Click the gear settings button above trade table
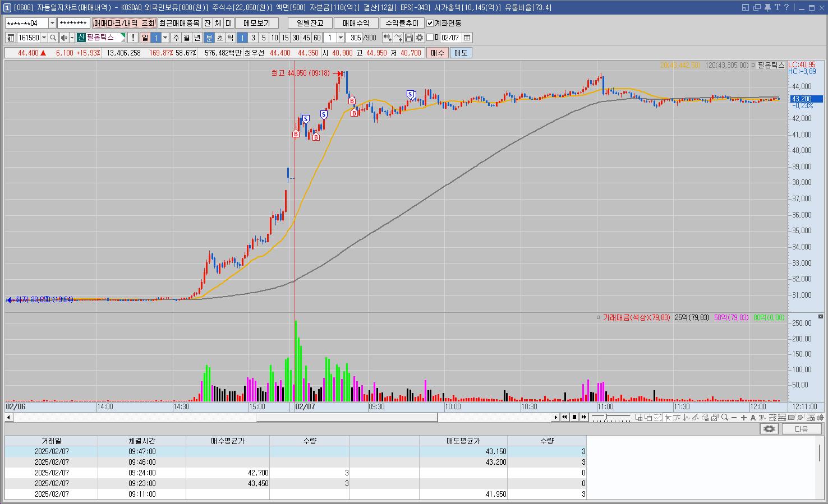The height and width of the screenshot is (504, 828). [769, 429]
